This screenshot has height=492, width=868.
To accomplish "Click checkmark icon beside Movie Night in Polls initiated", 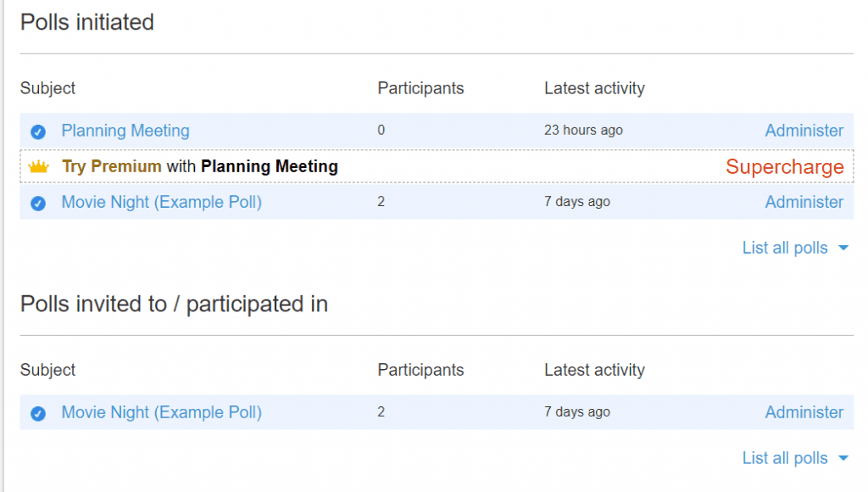I will 38,204.
